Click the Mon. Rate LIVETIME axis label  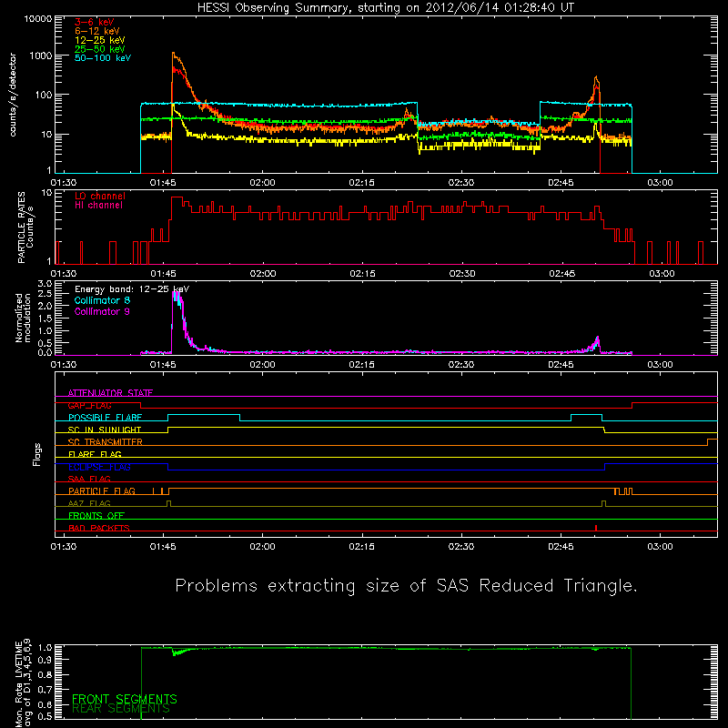[x=24, y=683]
